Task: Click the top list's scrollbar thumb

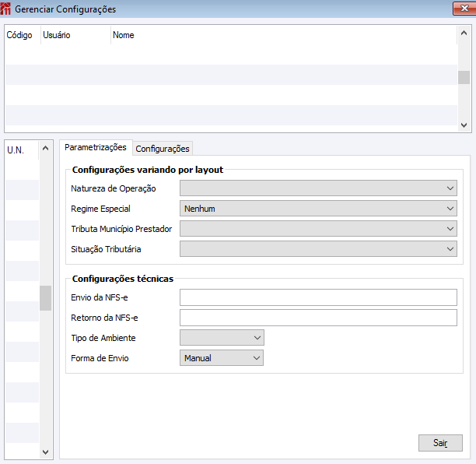Action: tap(464, 78)
